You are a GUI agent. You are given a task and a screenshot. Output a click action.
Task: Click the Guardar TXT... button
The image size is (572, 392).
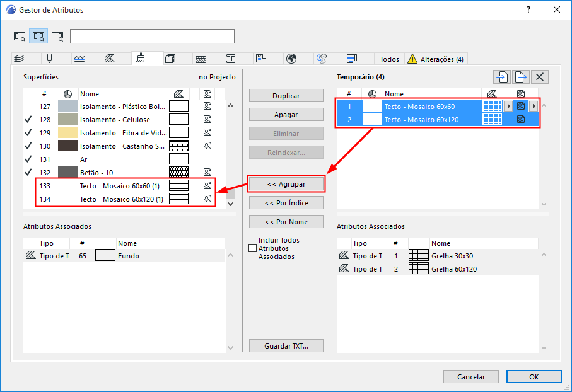tap(286, 346)
